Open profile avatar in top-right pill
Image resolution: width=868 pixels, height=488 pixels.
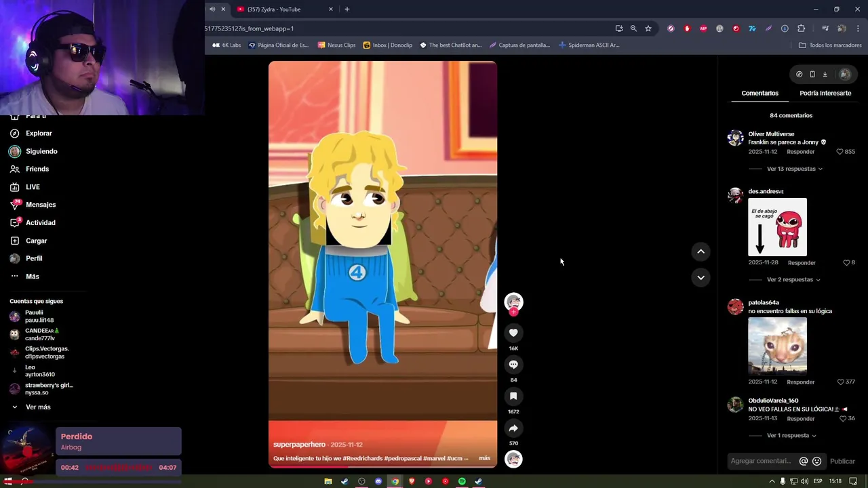(844, 75)
